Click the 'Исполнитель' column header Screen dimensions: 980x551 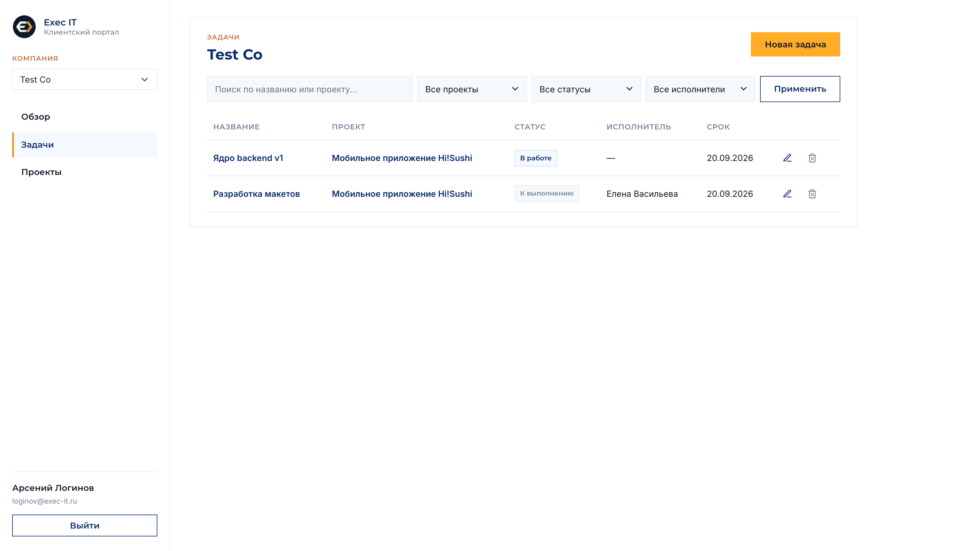click(638, 127)
